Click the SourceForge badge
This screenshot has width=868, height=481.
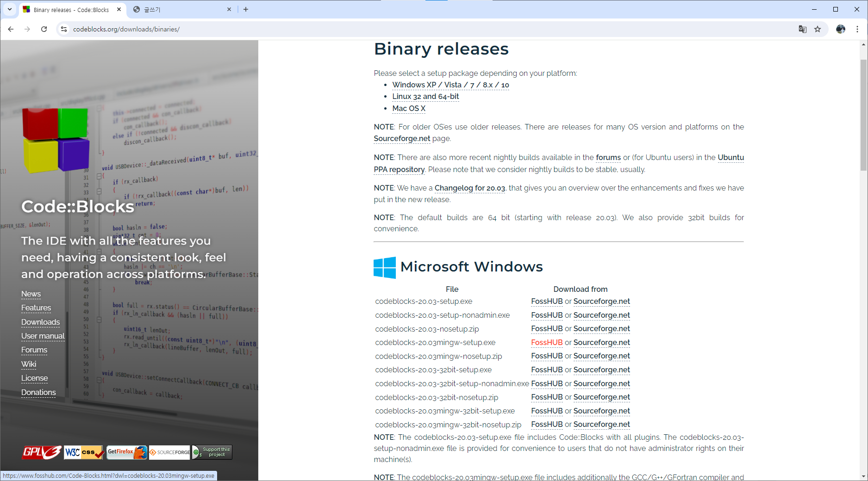[169, 452]
